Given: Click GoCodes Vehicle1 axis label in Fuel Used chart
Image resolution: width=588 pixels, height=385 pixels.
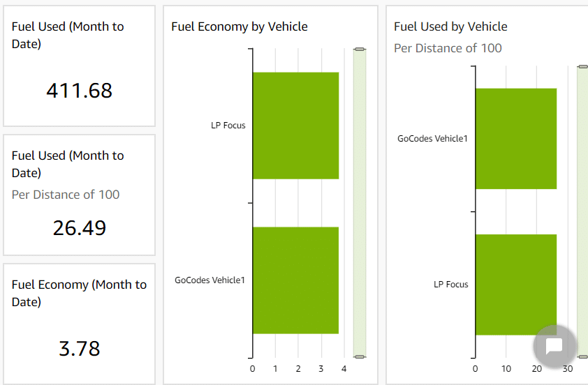Looking at the screenshot, I should [432, 139].
